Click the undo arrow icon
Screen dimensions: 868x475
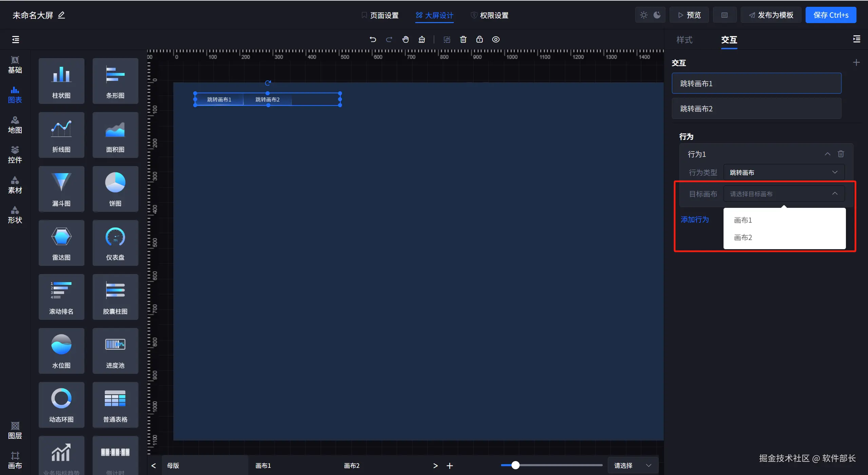coord(372,39)
